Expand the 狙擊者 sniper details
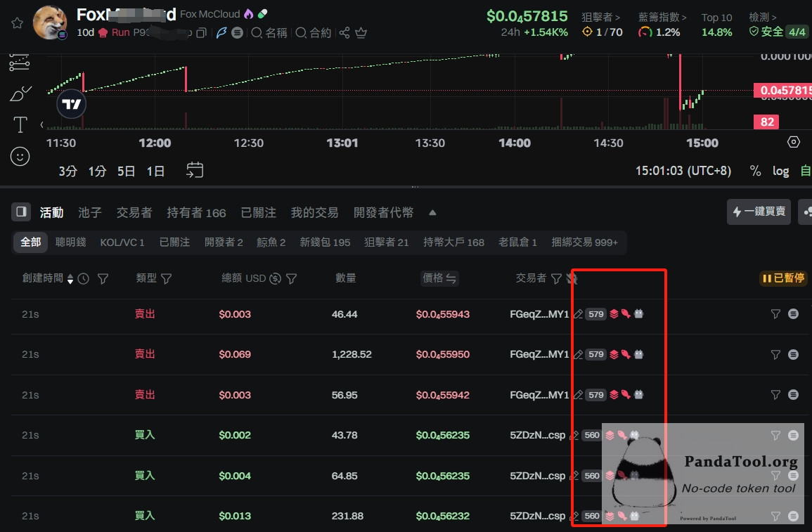This screenshot has width=812, height=532. (x=602, y=18)
